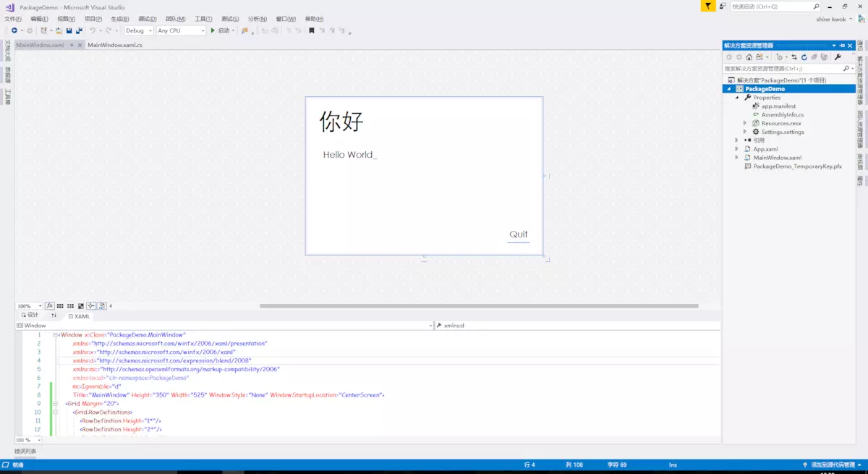Open the 调试(D) menu
The height and width of the screenshot is (474, 868).
coord(147,19)
